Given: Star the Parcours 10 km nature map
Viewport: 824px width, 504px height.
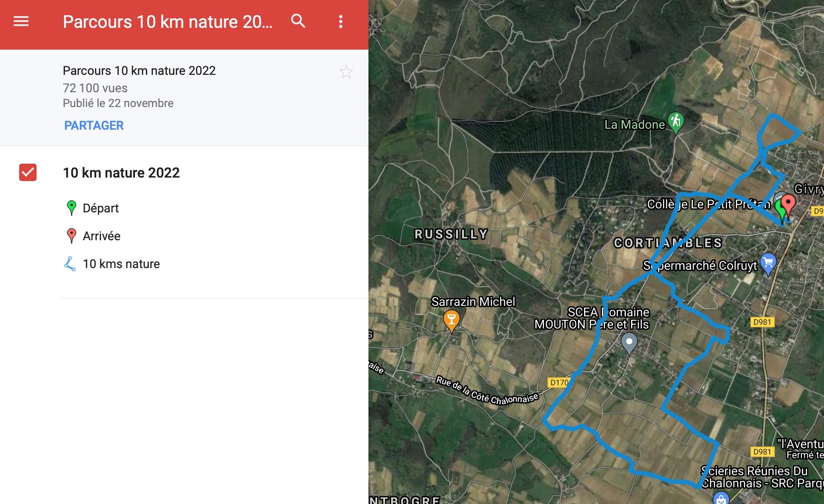Looking at the screenshot, I should click(x=346, y=72).
